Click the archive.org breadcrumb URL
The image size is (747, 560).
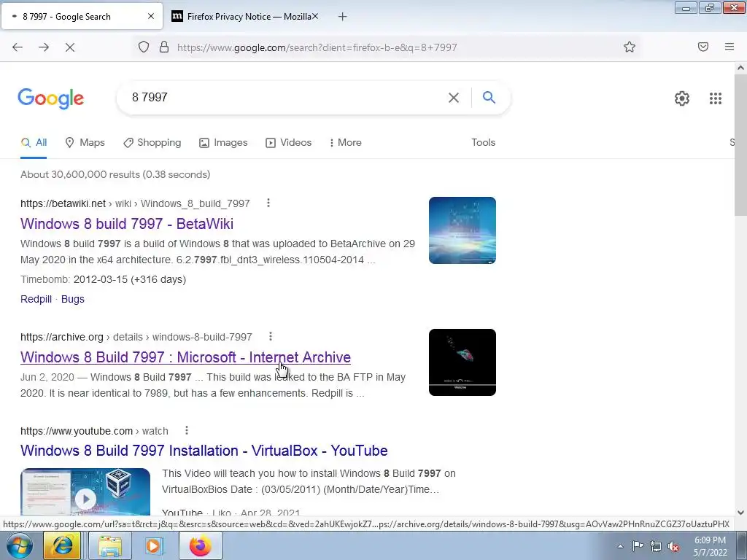pos(136,337)
